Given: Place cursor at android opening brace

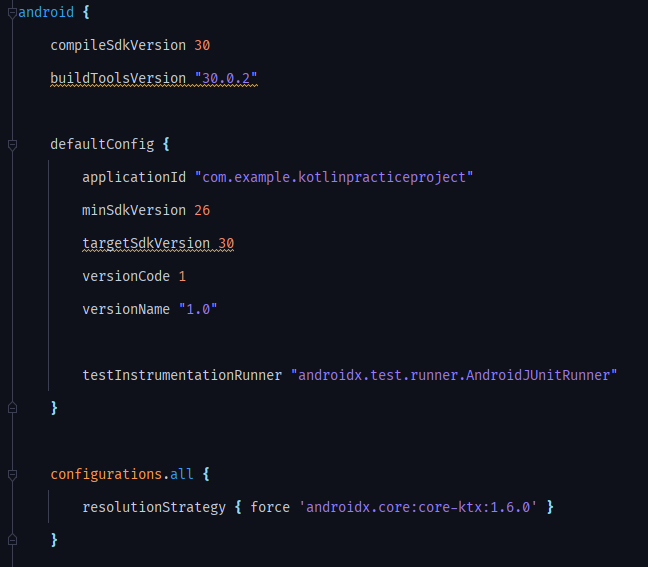Looking at the screenshot, I should point(86,12).
